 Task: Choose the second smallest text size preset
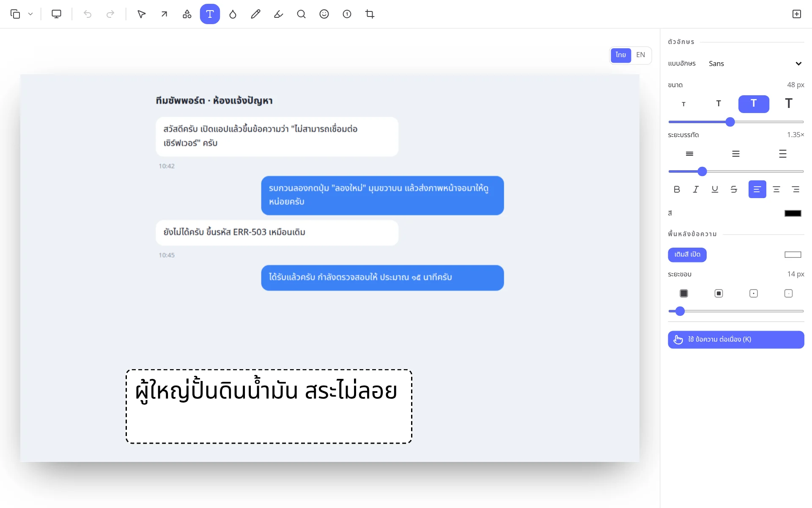[x=719, y=104]
